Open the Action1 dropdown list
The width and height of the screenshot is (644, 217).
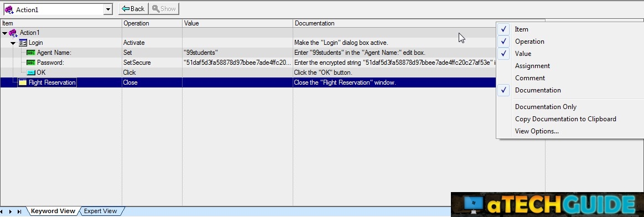[108, 9]
